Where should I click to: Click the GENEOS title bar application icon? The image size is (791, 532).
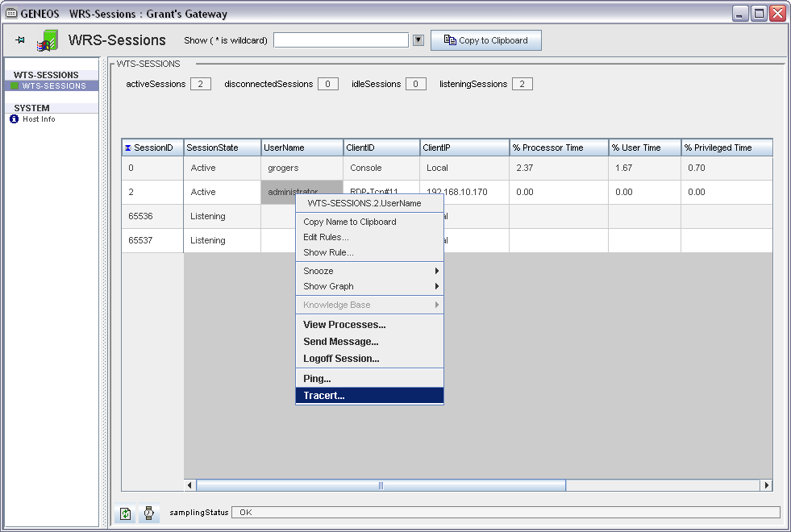point(12,14)
